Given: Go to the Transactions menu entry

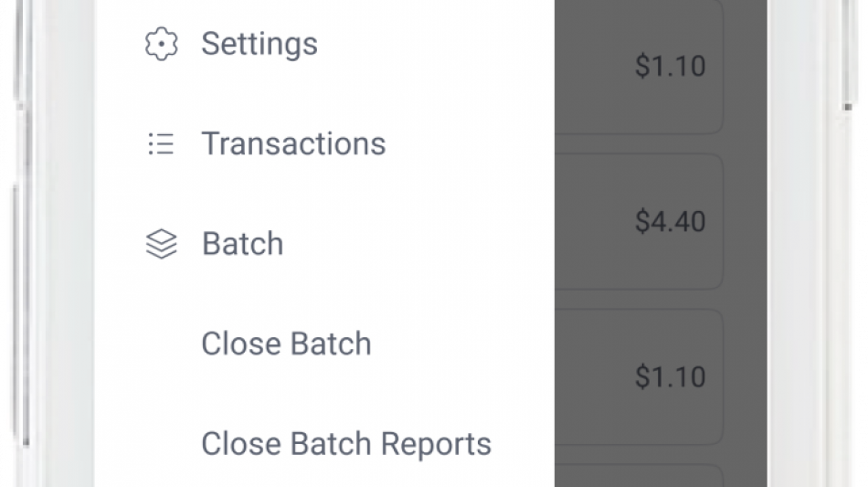Looking at the screenshot, I should click(293, 144).
